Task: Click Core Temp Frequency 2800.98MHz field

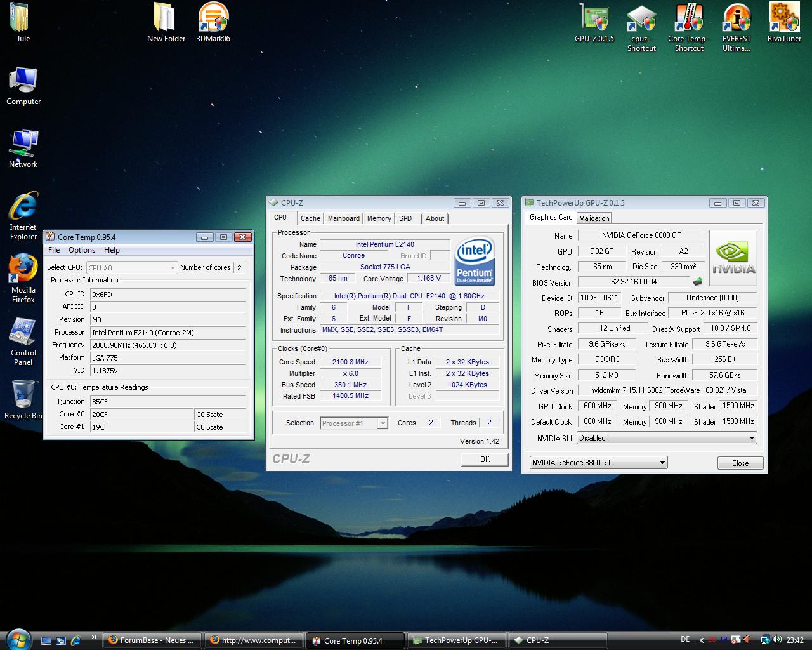Action: pyautogui.click(x=167, y=345)
